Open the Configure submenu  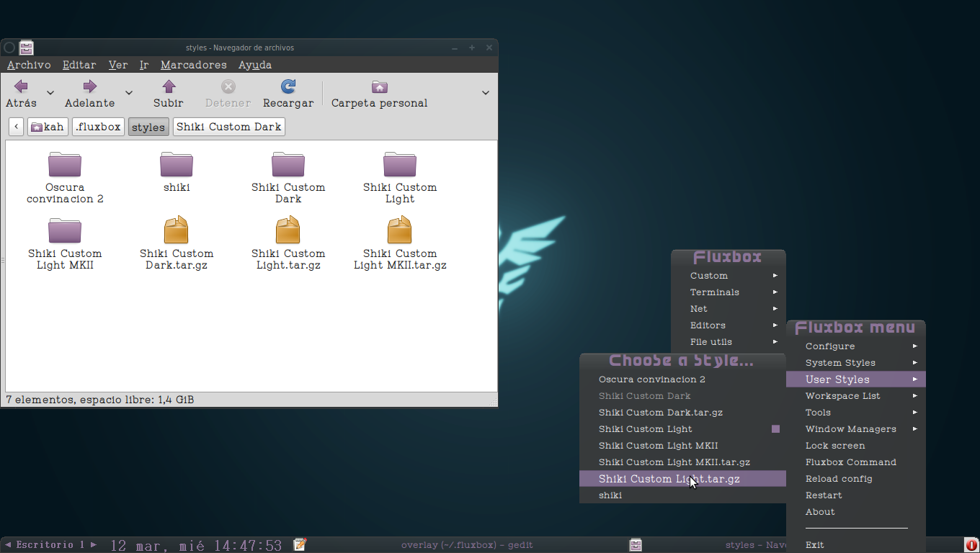click(x=856, y=346)
